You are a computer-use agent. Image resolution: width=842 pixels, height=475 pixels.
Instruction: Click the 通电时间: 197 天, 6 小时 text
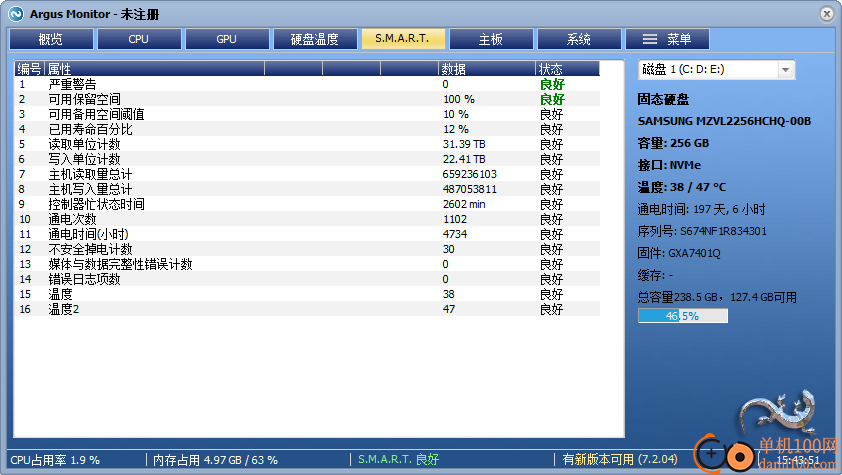[x=701, y=209]
